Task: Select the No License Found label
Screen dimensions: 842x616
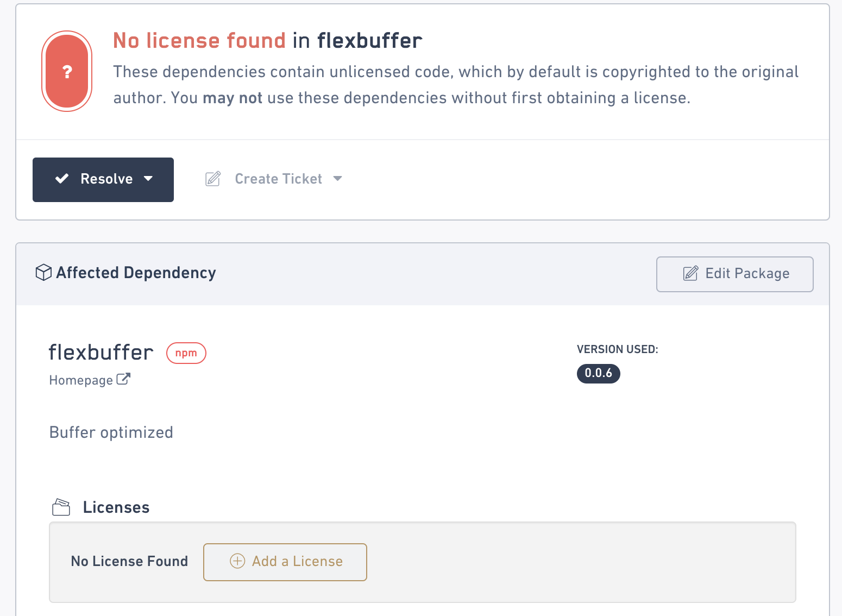Action: tap(129, 561)
